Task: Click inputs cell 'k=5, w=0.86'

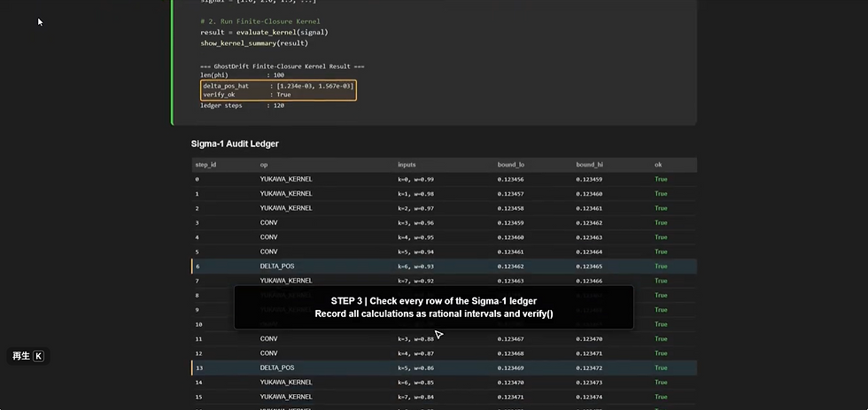Action: point(415,367)
